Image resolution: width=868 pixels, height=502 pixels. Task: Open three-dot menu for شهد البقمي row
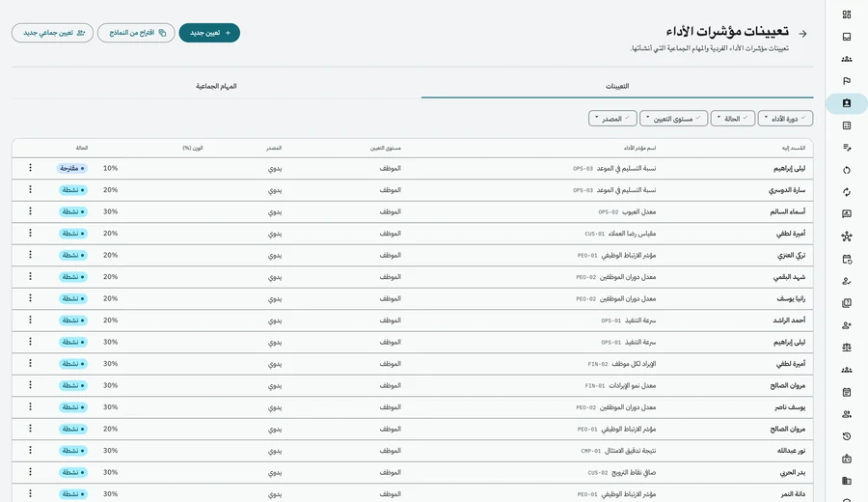pyautogui.click(x=31, y=276)
